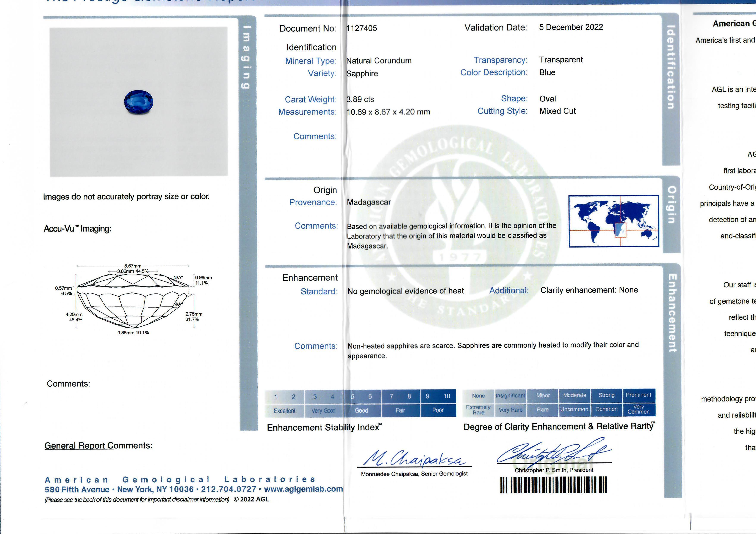Click the Insignificant clarity enhancement cell
The image size is (756, 534).
(x=510, y=396)
